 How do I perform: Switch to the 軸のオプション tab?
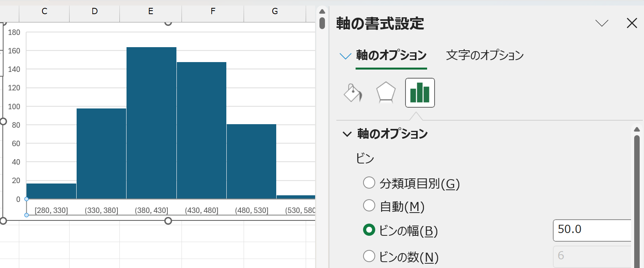391,55
